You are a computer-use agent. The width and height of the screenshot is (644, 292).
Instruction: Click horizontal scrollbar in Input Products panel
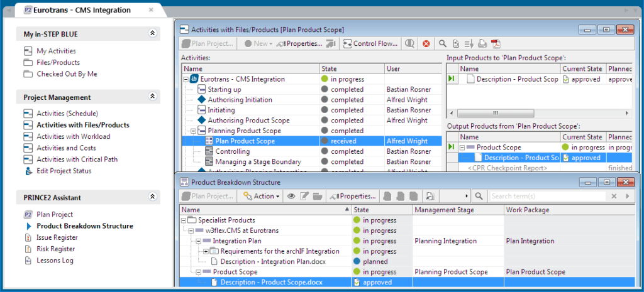tap(496, 113)
